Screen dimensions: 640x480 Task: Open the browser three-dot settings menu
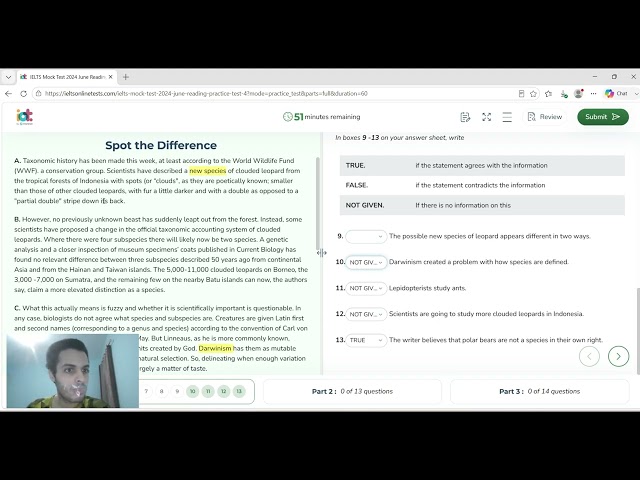tap(593, 93)
